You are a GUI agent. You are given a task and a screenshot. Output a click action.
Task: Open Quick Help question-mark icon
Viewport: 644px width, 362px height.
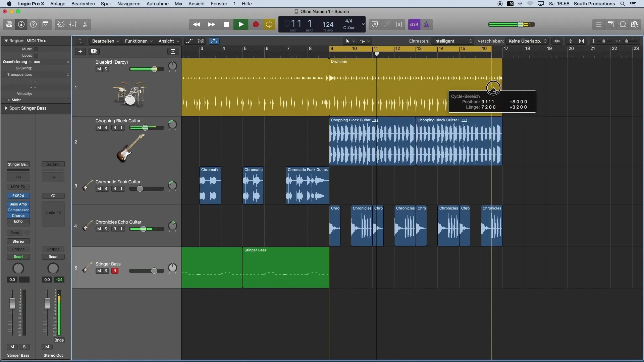(33, 24)
